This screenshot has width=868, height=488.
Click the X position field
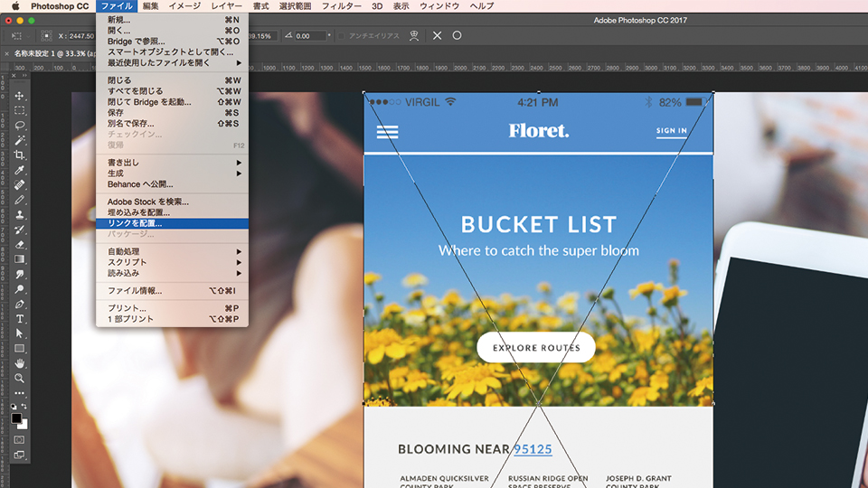point(81,36)
